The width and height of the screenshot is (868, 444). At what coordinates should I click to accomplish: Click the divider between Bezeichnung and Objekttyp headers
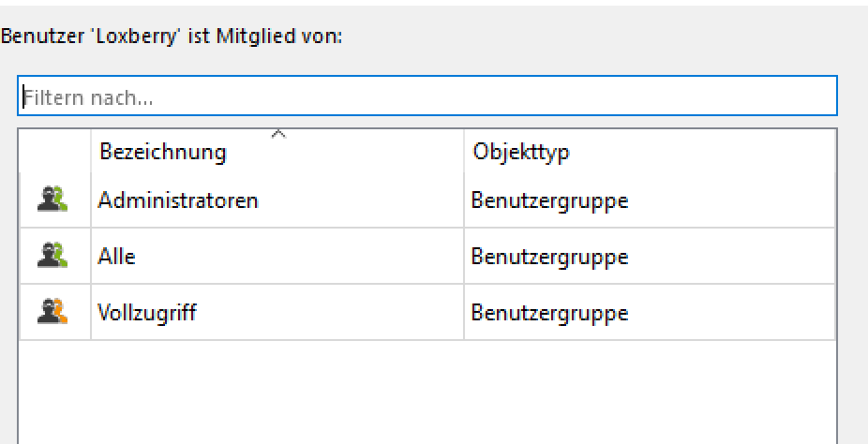pos(464,151)
